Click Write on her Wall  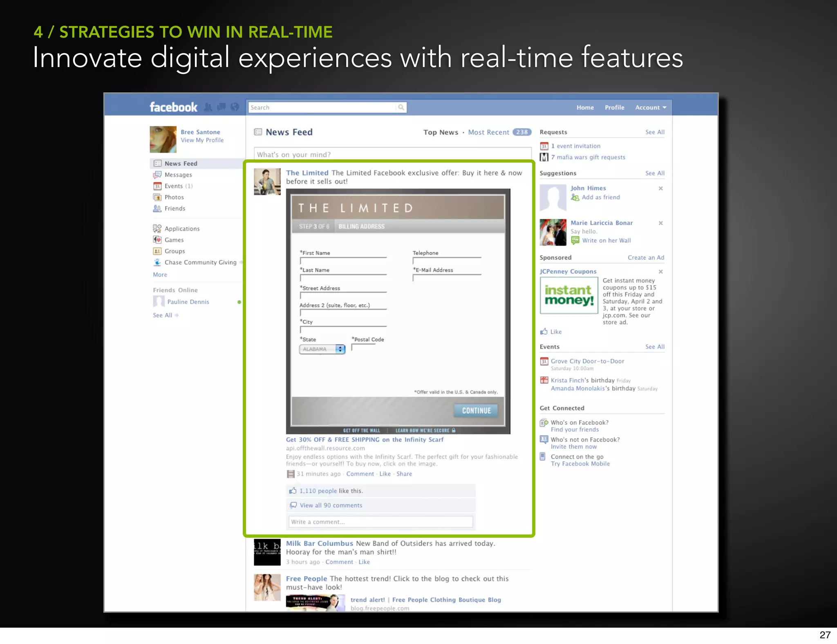[x=606, y=241]
